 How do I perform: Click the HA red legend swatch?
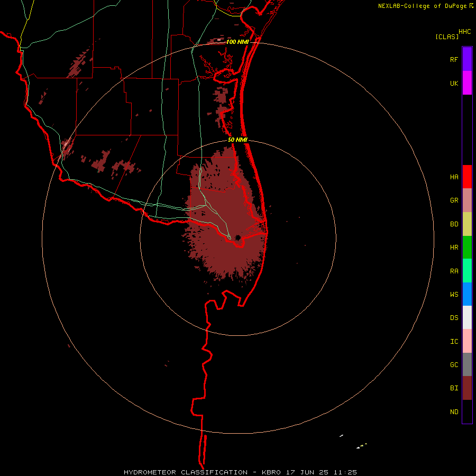467,177
